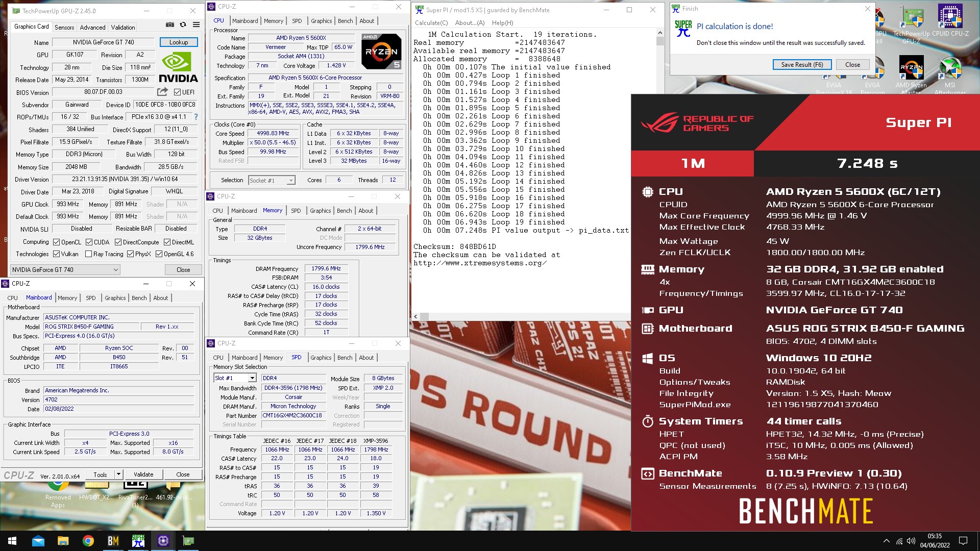The height and width of the screenshot is (551, 980).
Task: Click Close in the Finish dialog
Action: coord(852,65)
